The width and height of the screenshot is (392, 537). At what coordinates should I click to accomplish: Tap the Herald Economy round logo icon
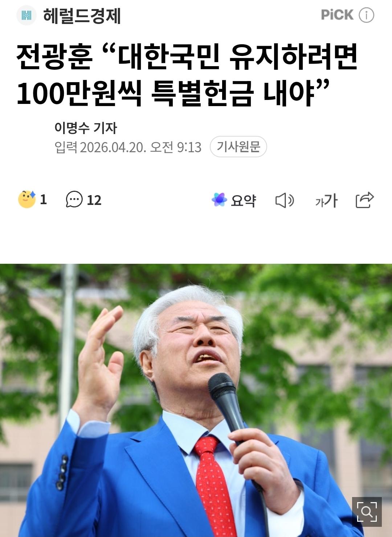(x=26, y=16)
